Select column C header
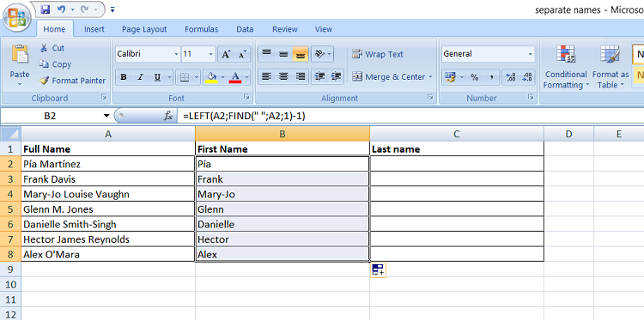 coord(457,134)
